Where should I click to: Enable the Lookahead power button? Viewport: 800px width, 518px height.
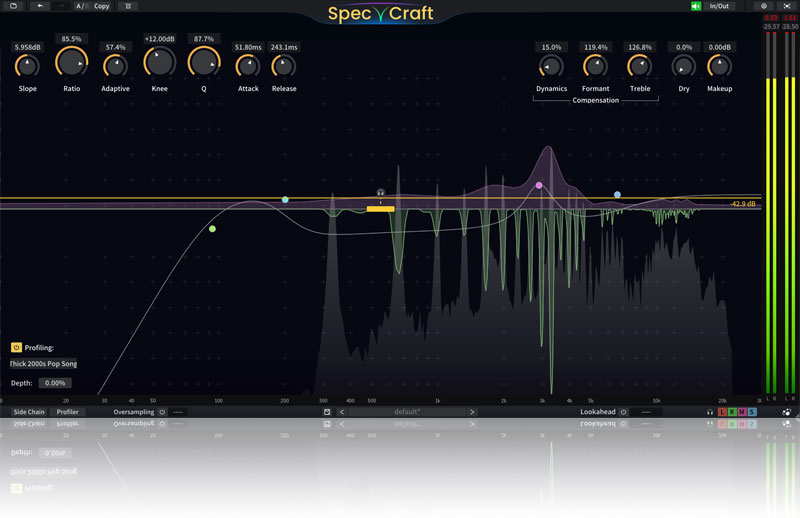point(622,412)
